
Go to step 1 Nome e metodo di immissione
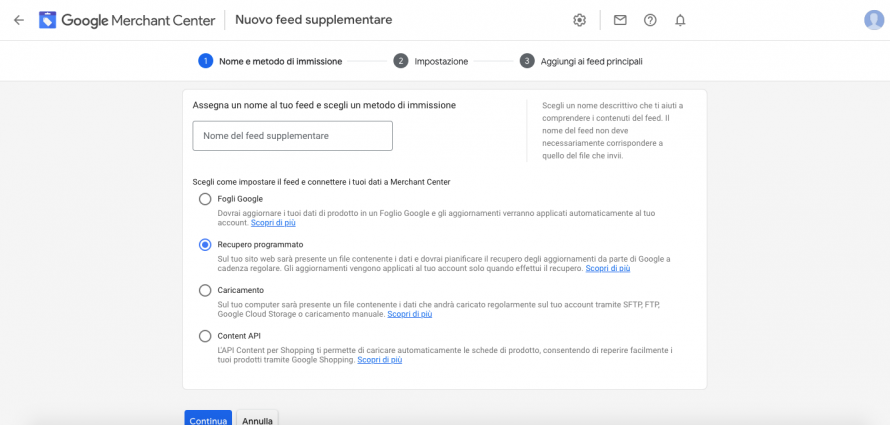[x=270, y=61]
